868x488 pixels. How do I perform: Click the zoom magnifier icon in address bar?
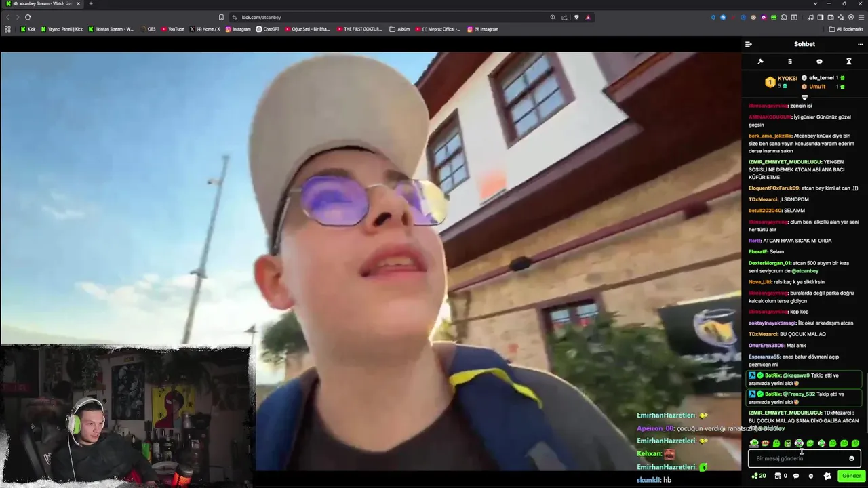[553, 17]
